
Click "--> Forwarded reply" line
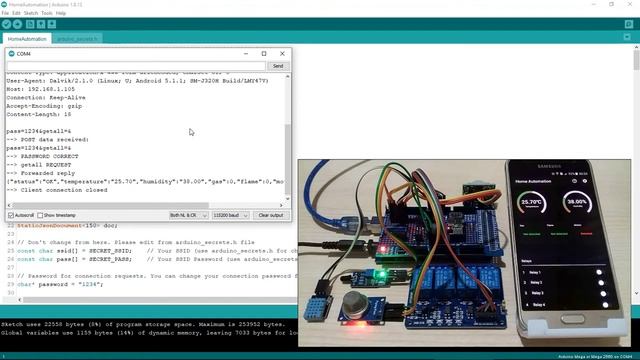[x=40, y=173]
